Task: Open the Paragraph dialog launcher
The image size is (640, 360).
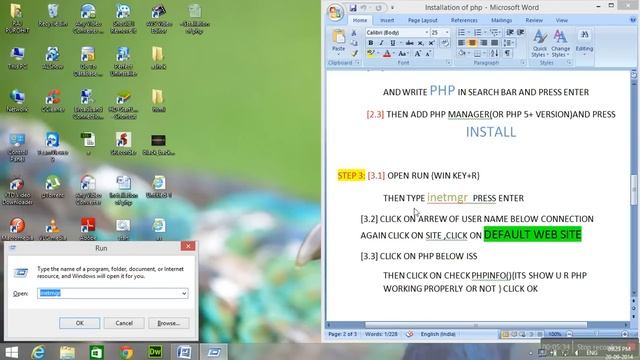Action: [x=522, y=62]
